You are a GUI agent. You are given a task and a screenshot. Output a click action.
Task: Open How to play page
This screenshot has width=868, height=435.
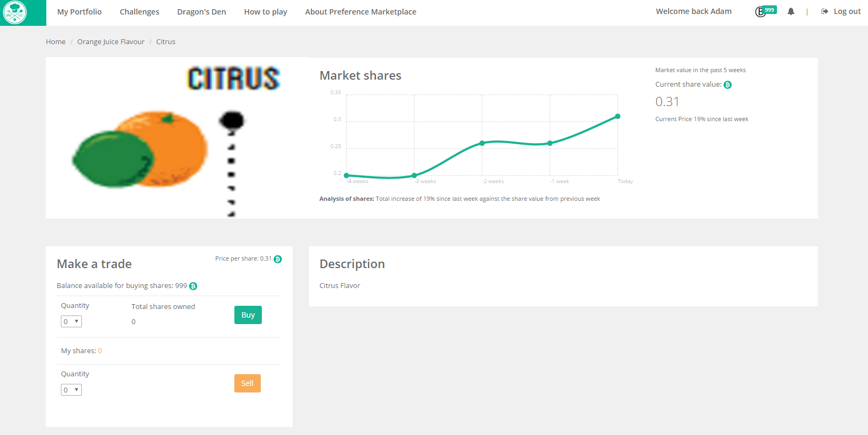click(x=265, y=12)
